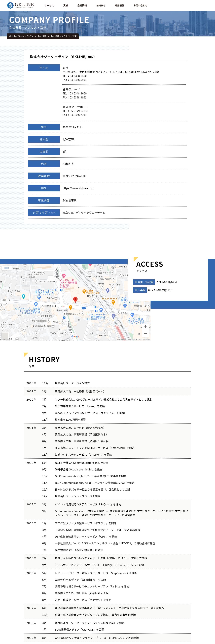The height and width of the screenshot is (644, 215).
Task: Click the 松木 利夫 representative name
Action: tap(68, 164)
